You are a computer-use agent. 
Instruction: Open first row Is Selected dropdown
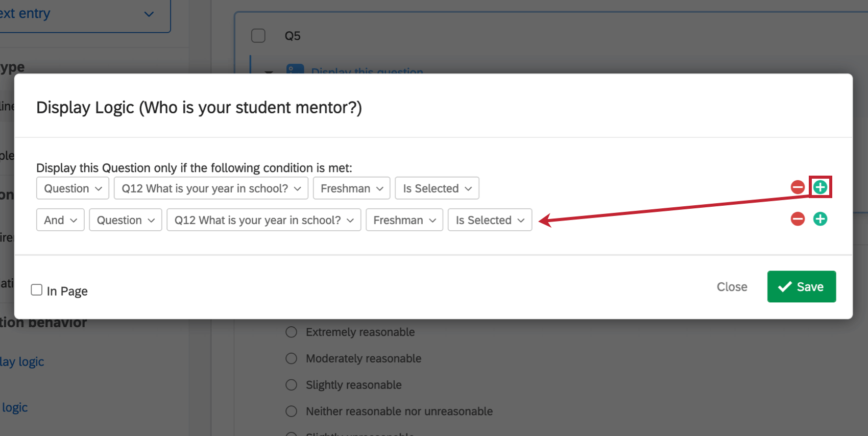coord(437,188)
